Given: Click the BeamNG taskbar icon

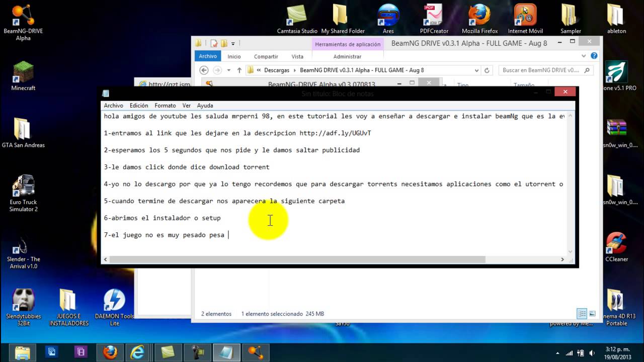Looking at the screenshot, I should coord(255,351).
